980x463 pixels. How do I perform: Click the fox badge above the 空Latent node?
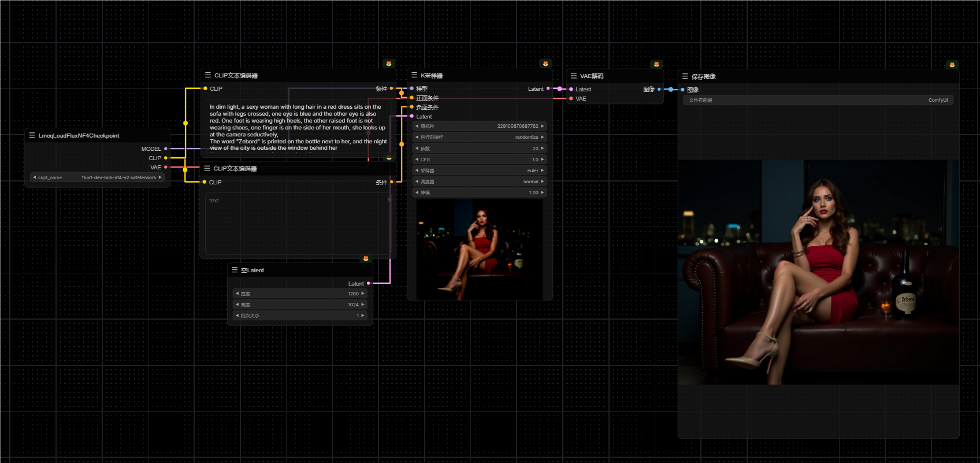click(366, 258)
